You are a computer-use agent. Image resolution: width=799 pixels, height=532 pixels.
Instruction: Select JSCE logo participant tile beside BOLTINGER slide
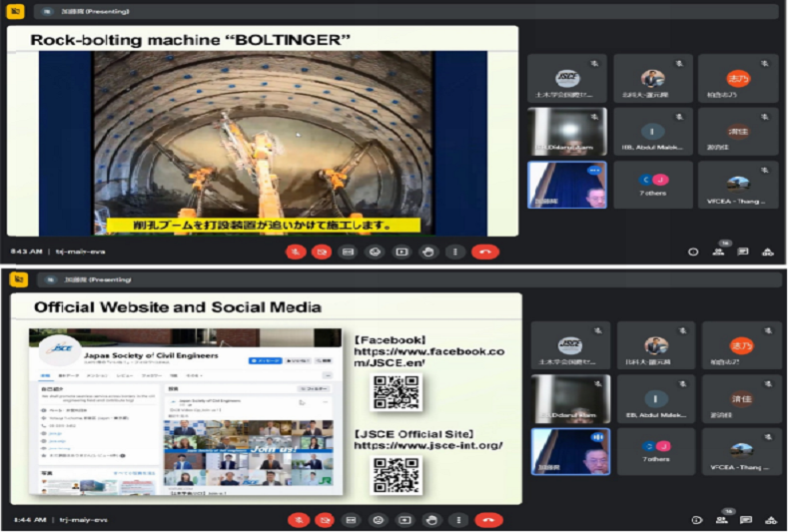pyautogui.click(x=567, y=79)
